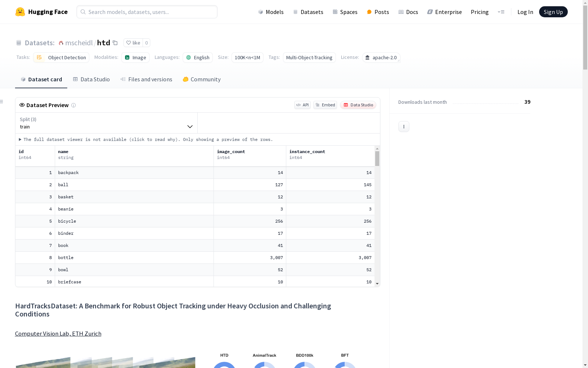Open Docs in the top navigation

[408, 12]
